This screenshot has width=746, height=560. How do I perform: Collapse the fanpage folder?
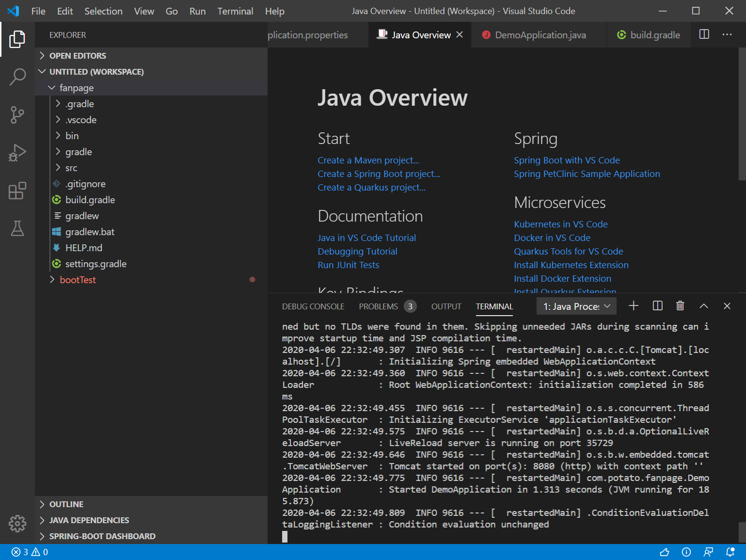151,88
